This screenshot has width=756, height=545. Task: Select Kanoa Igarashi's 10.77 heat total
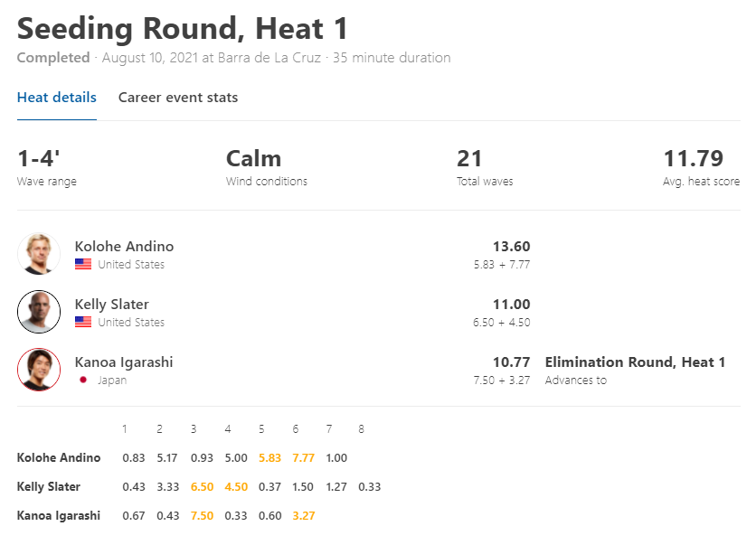[512, 362]
